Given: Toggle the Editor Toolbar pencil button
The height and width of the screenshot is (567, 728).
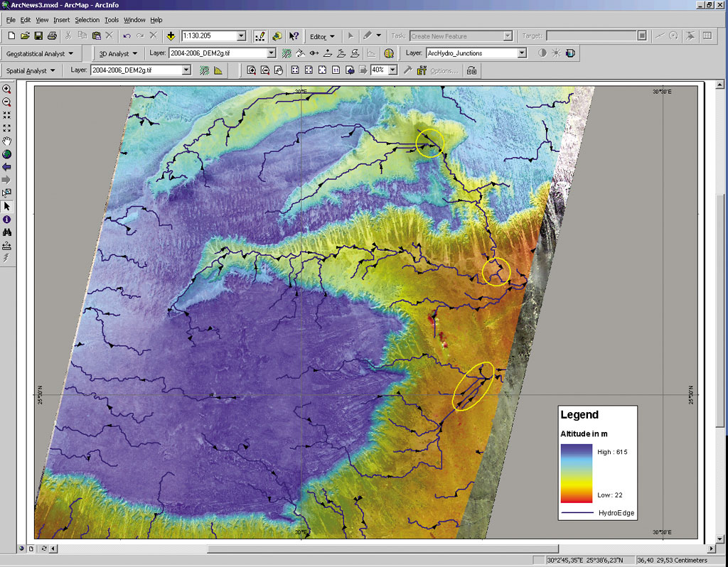Looking at the screenshot, I should [260, 36].
